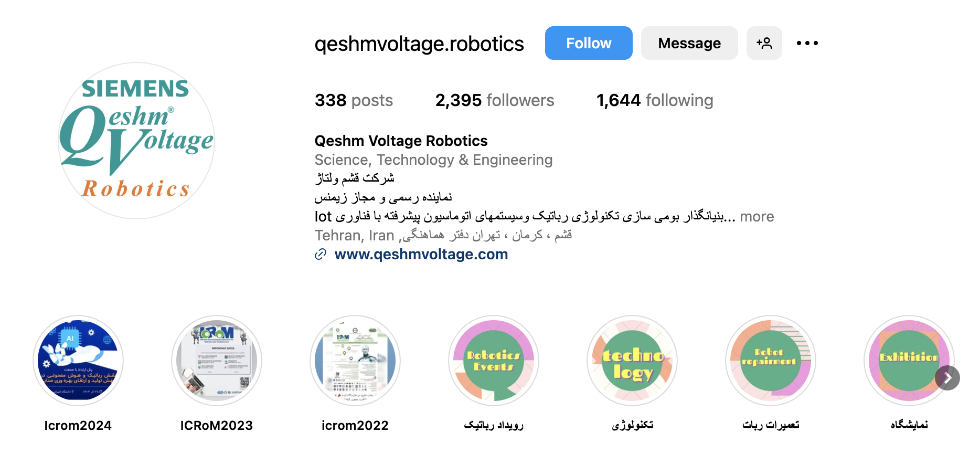Open the Qeshm Voltage Robotics profile picture
Screen dimensions: 980x475
136,141
